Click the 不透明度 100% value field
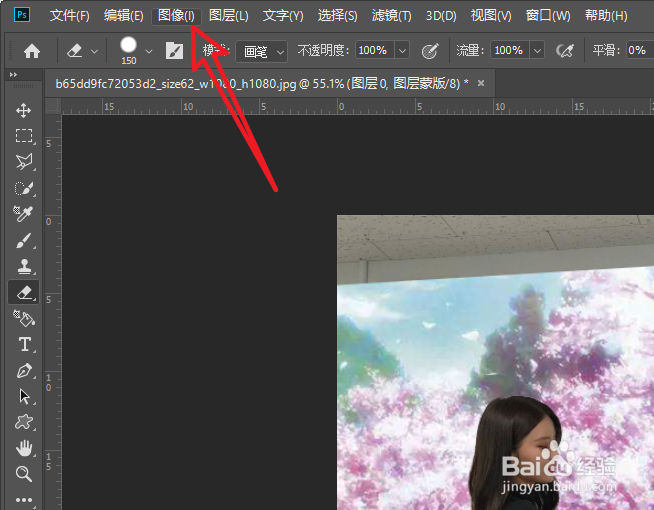Viewport: 654px width, 510px height. [x=374, y=50]
